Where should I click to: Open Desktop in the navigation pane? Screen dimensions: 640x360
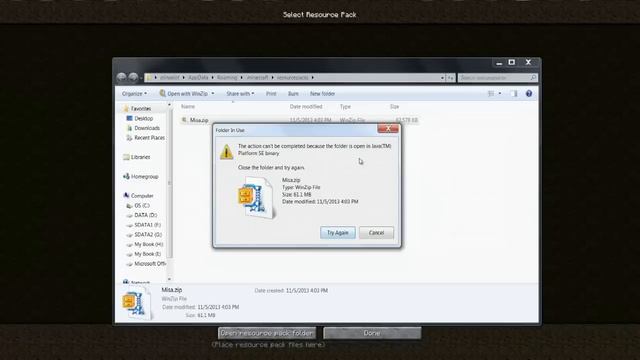[144, 118]
